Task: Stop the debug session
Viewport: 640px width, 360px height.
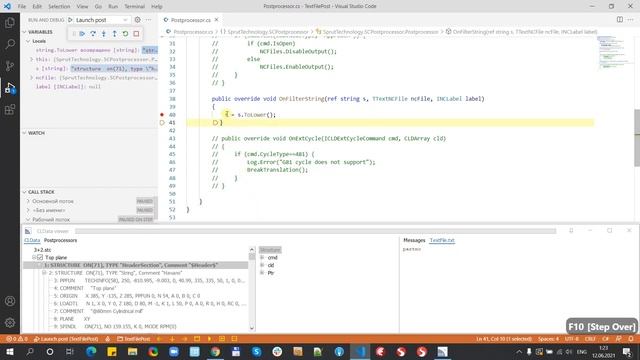Action: coord(136,34)
